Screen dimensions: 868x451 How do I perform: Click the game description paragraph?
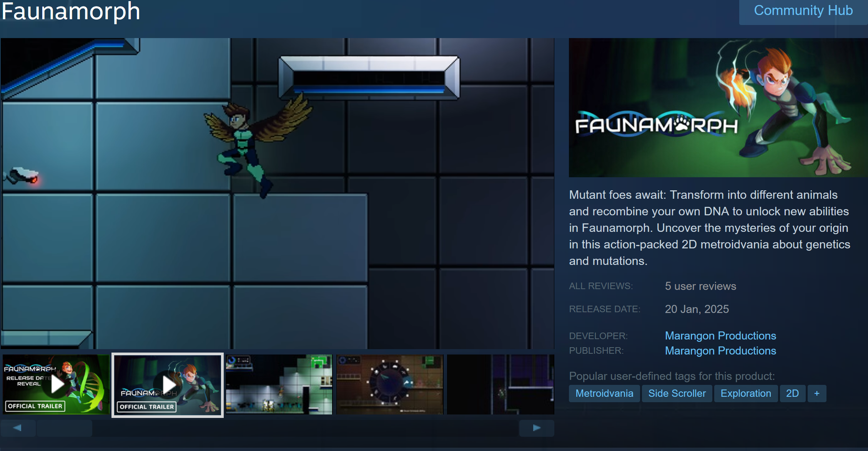(x=710, y=228)
